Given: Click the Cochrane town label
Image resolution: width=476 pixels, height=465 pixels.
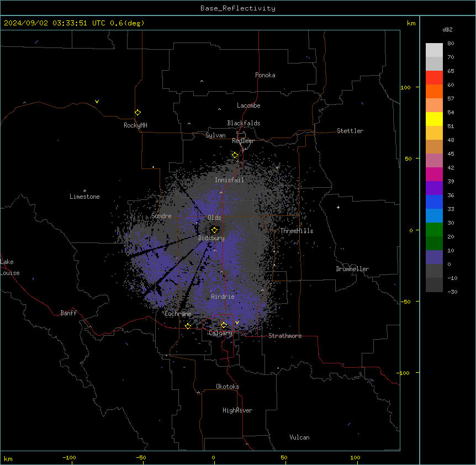Looking at the screenshot, I should (178, 314).
